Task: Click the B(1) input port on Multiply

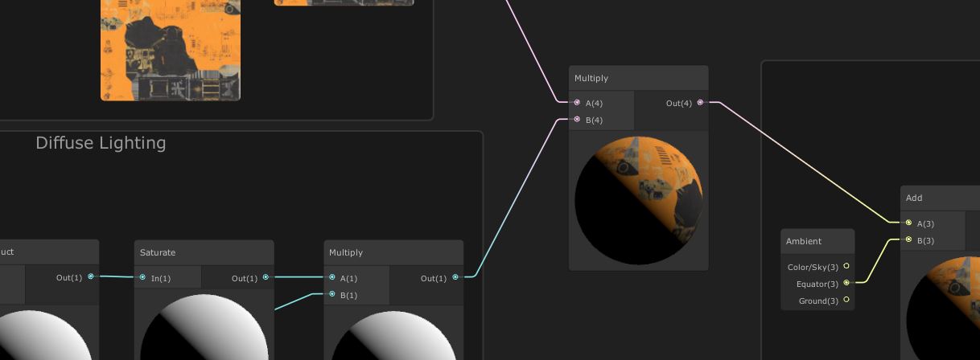Action: coord(332,295)
